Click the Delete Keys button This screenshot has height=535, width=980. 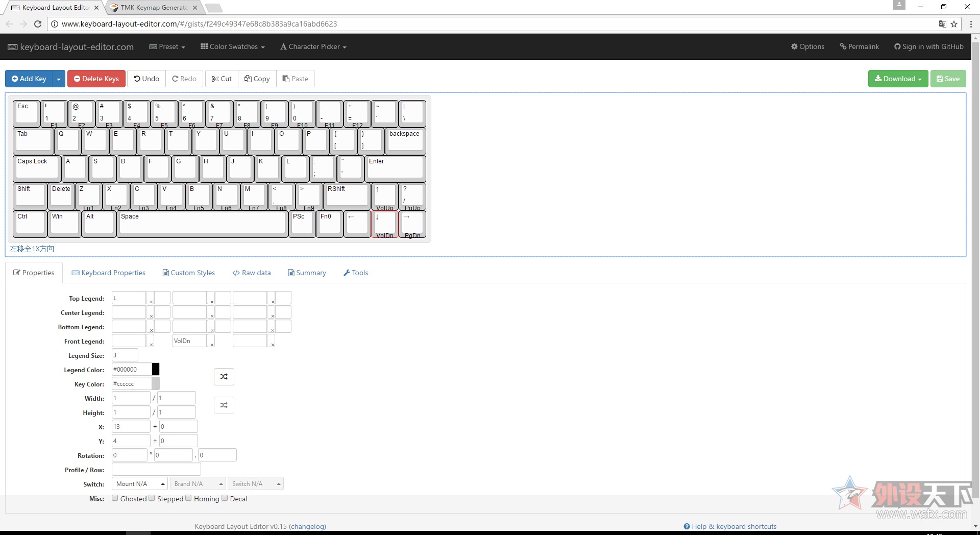(x=96, y=79)
